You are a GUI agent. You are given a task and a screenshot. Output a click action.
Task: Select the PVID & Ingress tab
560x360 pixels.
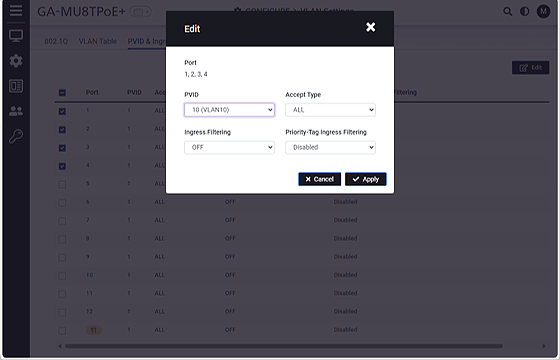(x=146, y=41)
